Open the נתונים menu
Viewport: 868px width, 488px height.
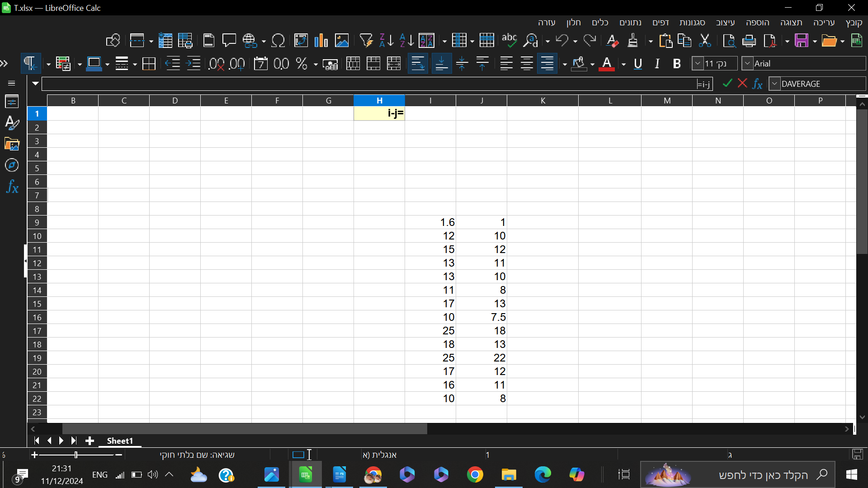coord(630,22)
